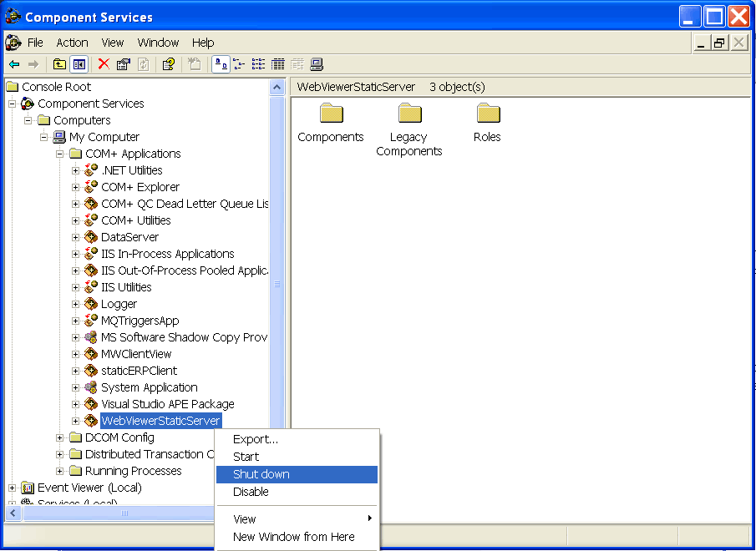Choose Disable from the context menu
Image resolution: width=756 pixels, height=551 pixels.
pyautogui.click(x=297, y=492)
